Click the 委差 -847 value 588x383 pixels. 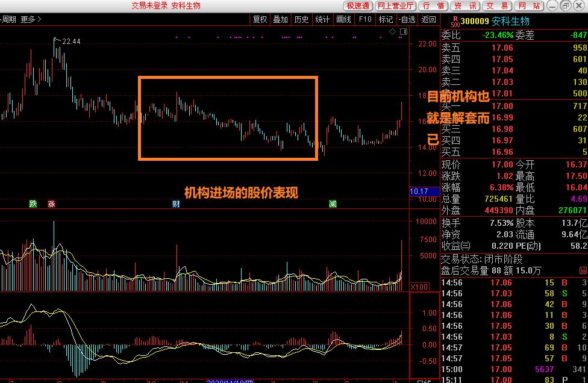579,35
